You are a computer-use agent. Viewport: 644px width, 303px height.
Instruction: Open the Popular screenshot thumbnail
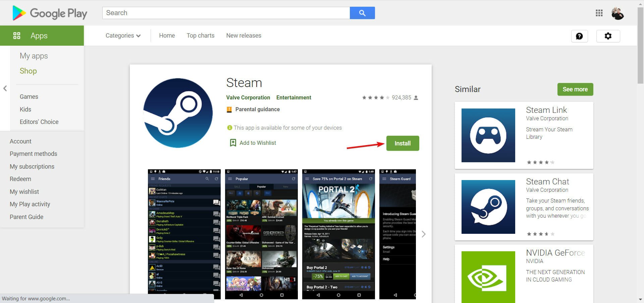pos(261,234)
